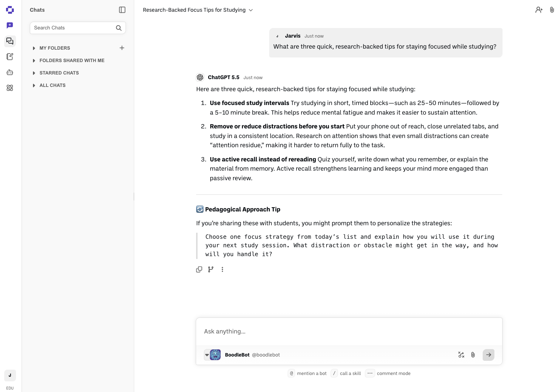Click the magnifier icon in Search Chats
The width and height of the screenshot is (560, 392).
119,28
